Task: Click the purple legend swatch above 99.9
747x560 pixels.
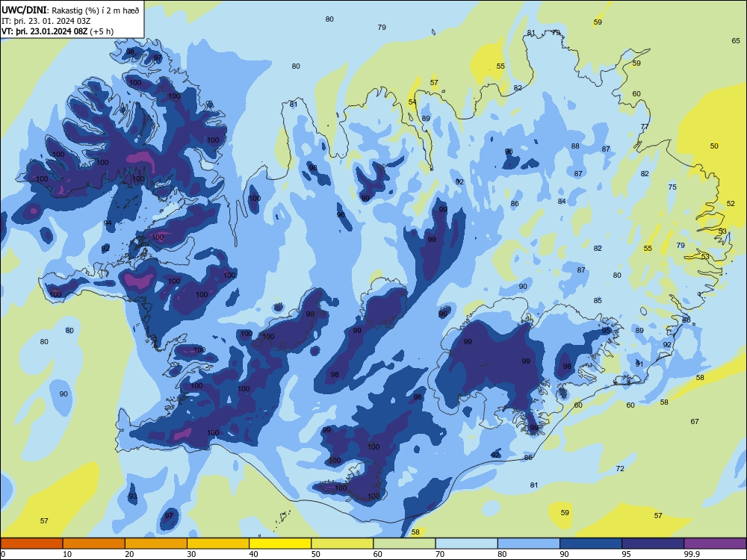Action: [715, 544]
